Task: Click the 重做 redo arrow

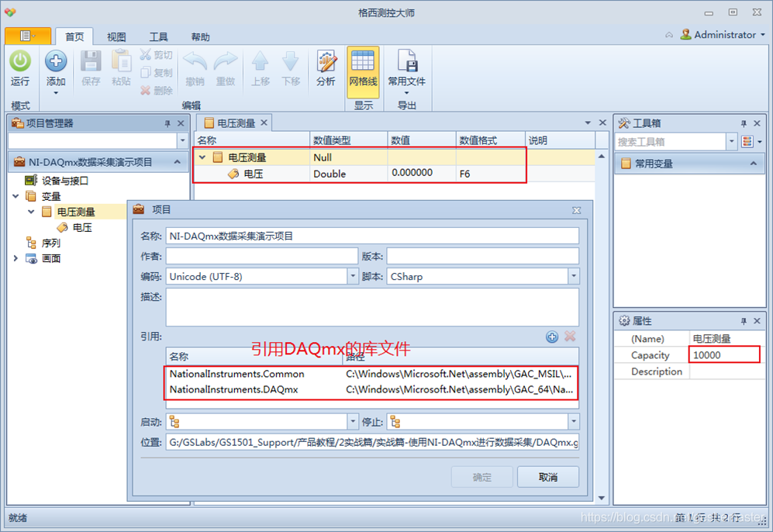Action: (x=226, y=68)
